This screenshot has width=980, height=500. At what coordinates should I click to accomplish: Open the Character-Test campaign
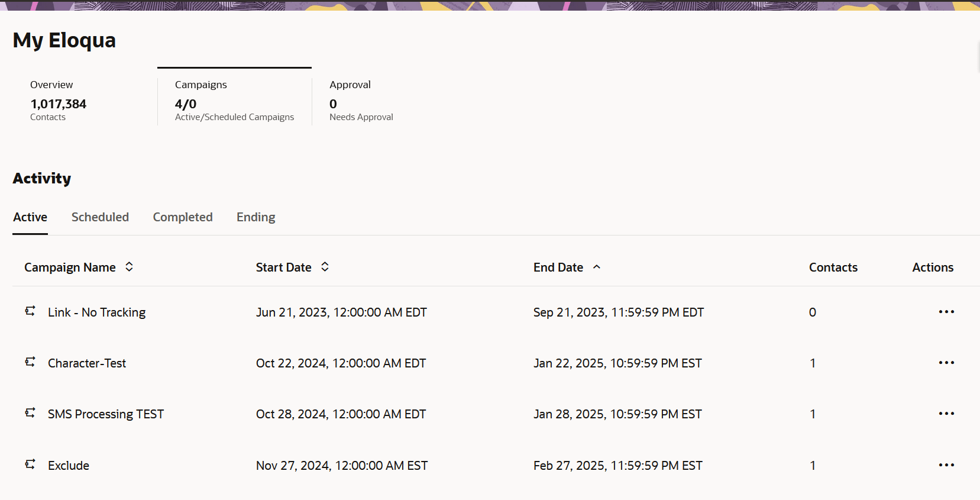87,363
